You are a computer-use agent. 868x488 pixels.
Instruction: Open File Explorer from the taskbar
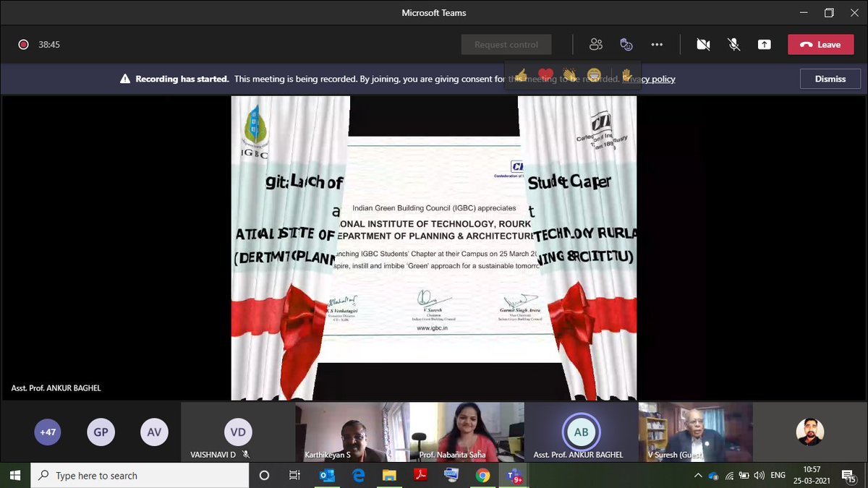pos(389,476)
